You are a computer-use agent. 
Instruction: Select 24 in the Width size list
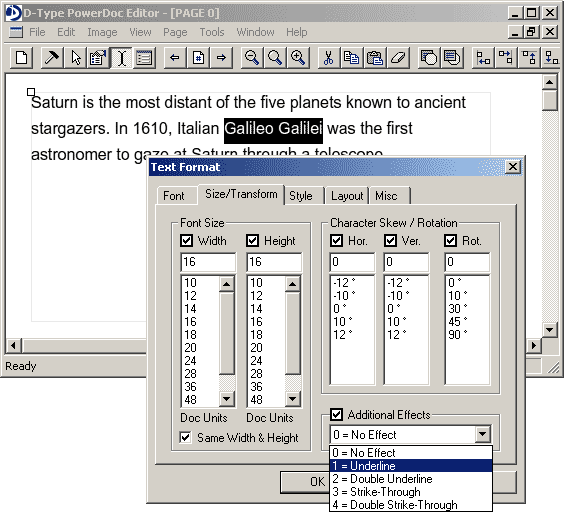click(200, 360)
